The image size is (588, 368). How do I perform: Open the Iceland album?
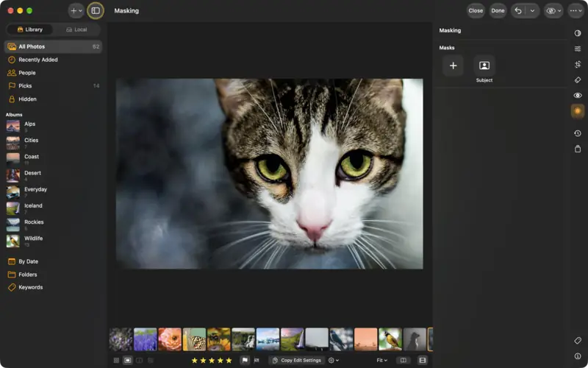click(53, 208)
